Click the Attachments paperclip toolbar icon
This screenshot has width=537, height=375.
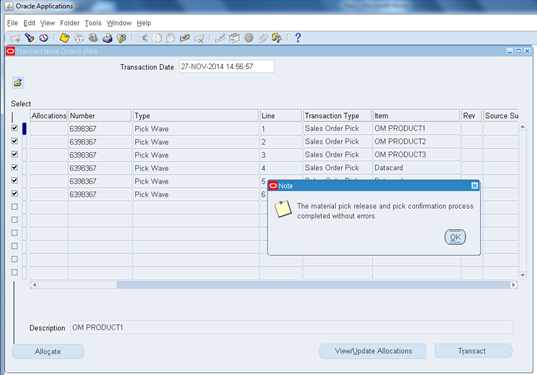click(x=263, y=38)
